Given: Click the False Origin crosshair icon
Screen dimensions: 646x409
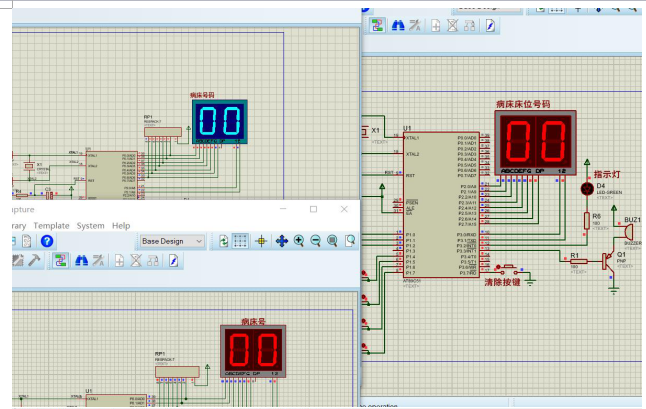Looking at the screenshot, I should coord(261,241).
